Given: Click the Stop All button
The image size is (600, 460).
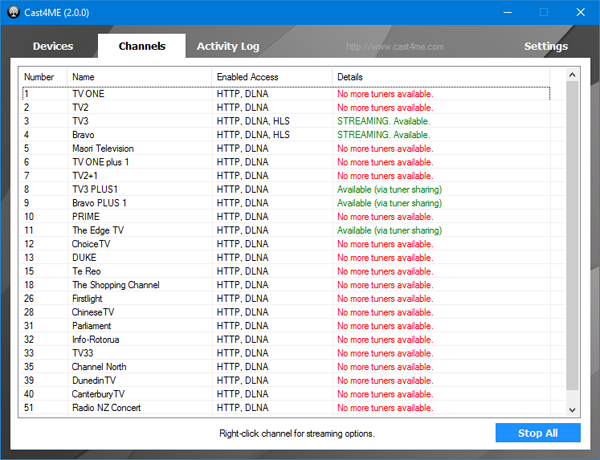Looking at the screenshot, I should point(538,433).
